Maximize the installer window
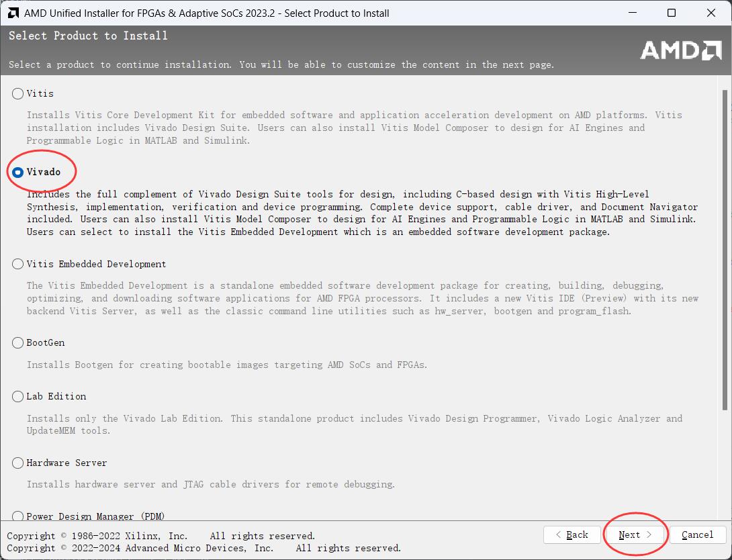 (672, 13)
